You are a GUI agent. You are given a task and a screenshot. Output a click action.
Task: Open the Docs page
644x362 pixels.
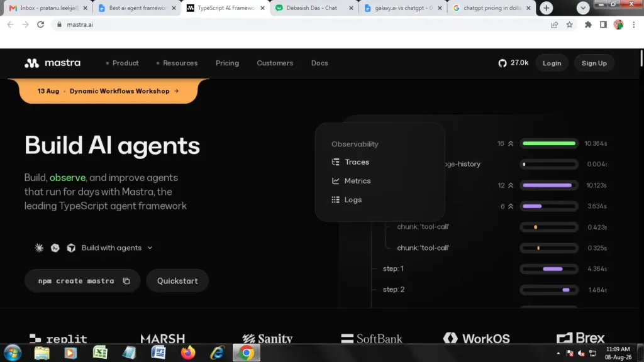[319, 63]
